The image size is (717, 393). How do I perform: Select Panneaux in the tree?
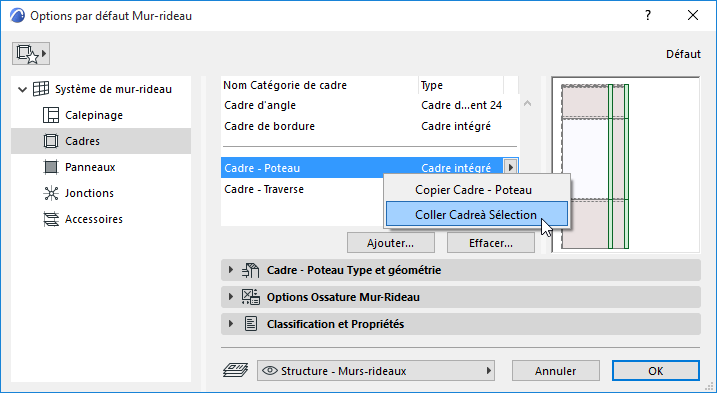[90, 167]
